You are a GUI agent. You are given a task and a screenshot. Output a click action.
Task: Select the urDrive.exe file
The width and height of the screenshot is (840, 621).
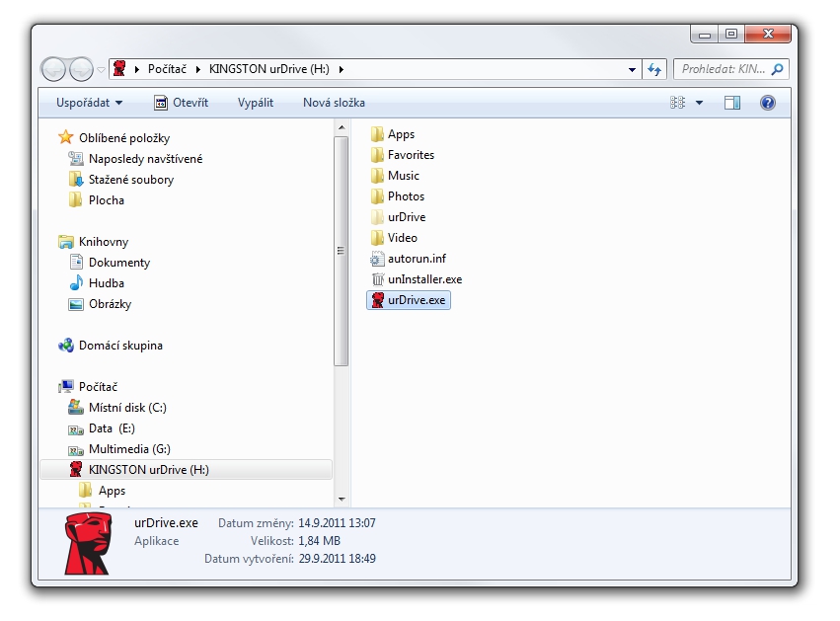409,300
